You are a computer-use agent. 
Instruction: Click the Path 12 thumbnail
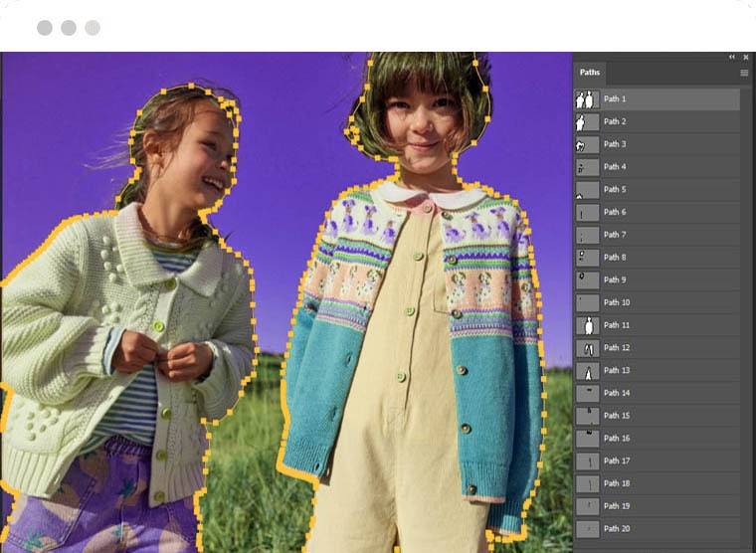587,348
